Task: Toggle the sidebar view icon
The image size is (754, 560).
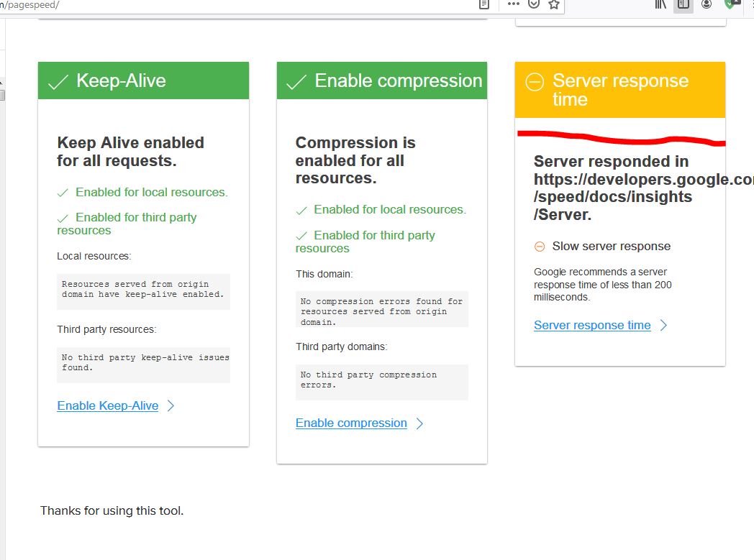Action: pyautogui.click(x=683, y=4)
